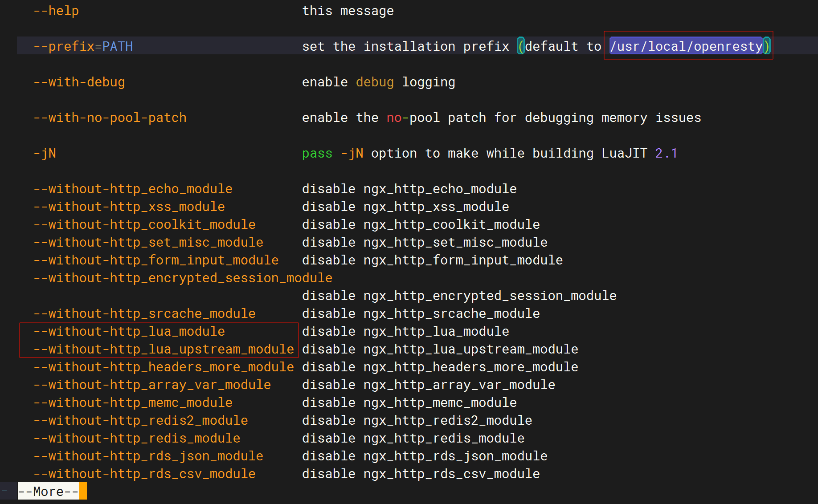The height and width of the screenshot is (504, 818).
Task: Click 'set the installation prefix' text
Action: click(x=405, y=46)
